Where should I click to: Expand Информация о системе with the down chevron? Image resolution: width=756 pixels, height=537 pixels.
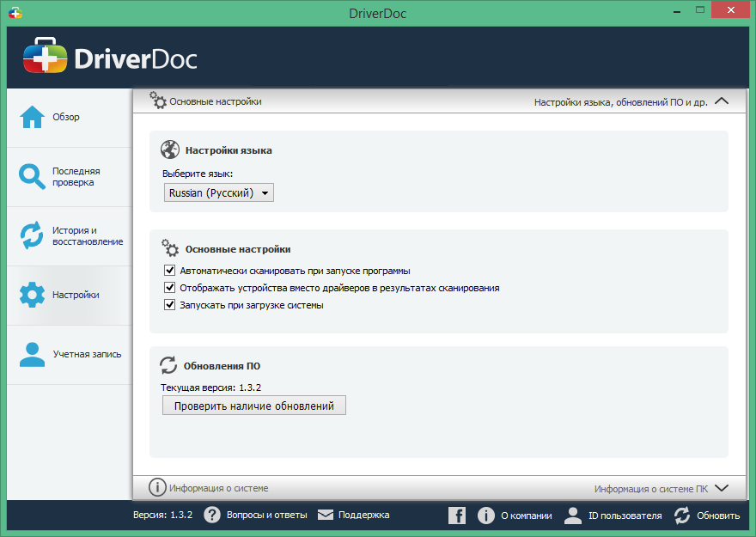coord(722,488)
